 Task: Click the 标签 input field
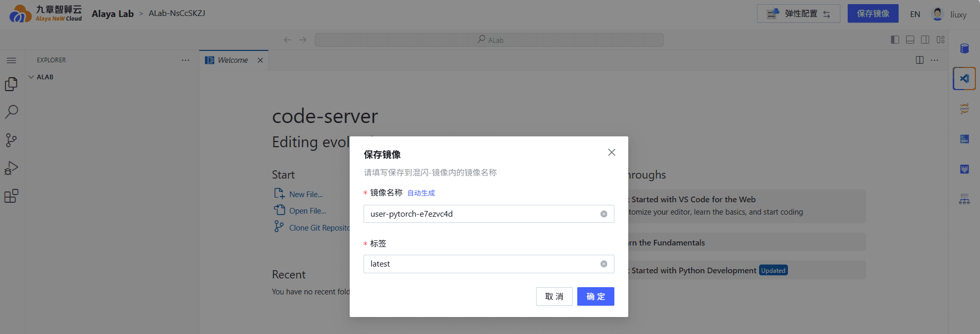(x=489, y=264)
